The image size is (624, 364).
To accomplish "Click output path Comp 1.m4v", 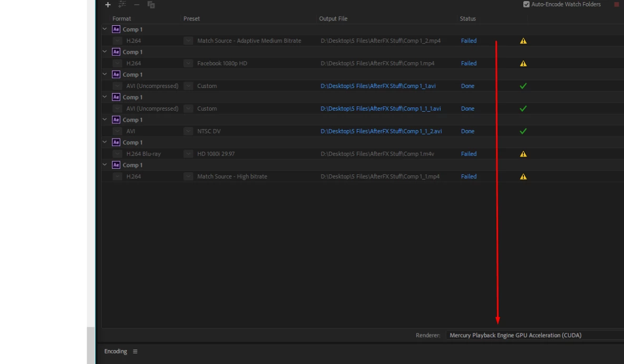I will 377,154.
